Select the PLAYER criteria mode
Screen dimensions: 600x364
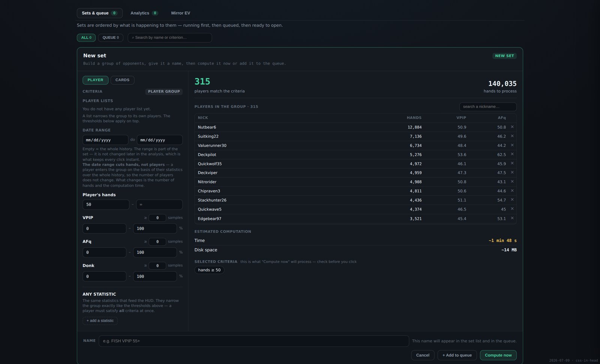95,80
